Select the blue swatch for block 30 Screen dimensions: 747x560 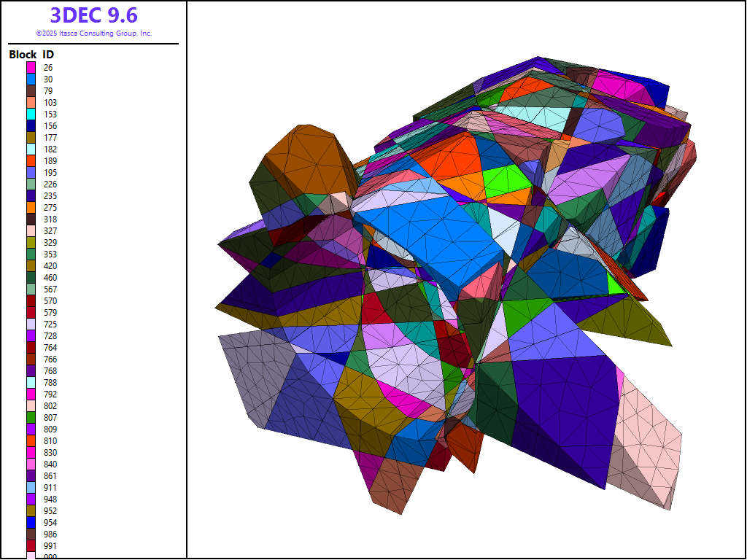tap(31, 79)
